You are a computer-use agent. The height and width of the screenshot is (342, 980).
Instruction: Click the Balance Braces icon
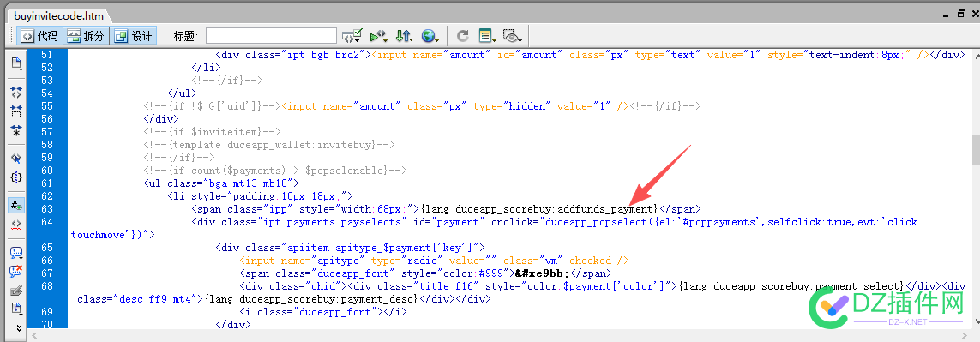pos(16,177)
